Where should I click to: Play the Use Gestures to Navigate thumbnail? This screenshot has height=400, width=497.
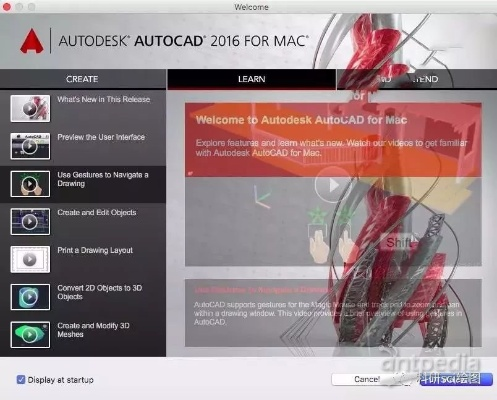(30, 184)
